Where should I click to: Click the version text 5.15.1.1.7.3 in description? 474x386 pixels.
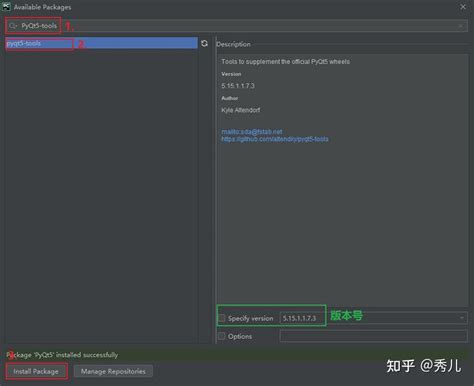238,86
